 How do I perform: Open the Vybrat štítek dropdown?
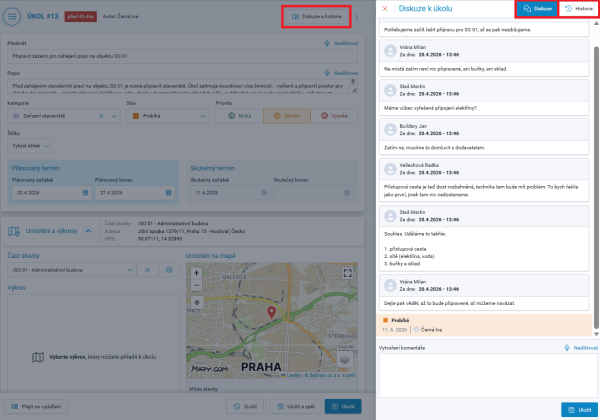tap(29, 146)
